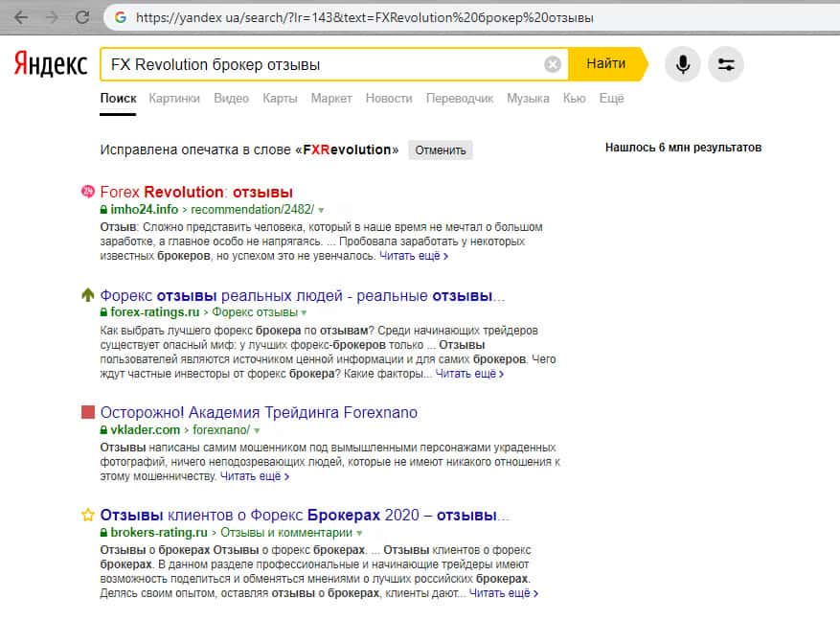
Task: Click the Отменить typo correction button
Action: pyautogui.click(x=441, y=150)
